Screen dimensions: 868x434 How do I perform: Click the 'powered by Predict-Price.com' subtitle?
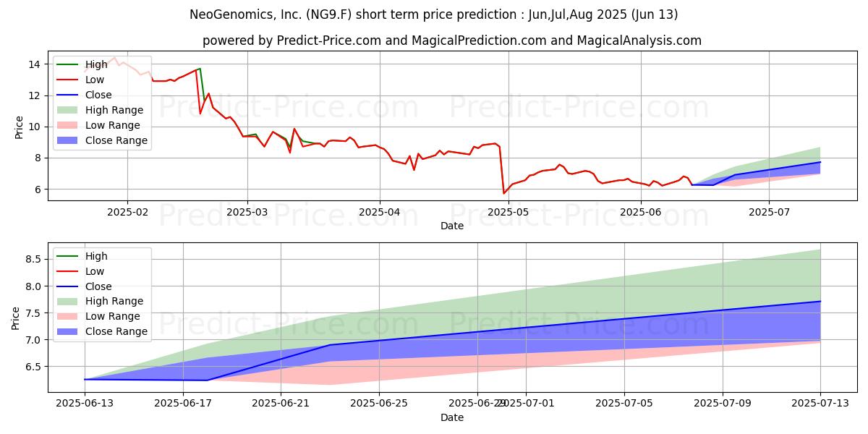[x=451, y=41]
